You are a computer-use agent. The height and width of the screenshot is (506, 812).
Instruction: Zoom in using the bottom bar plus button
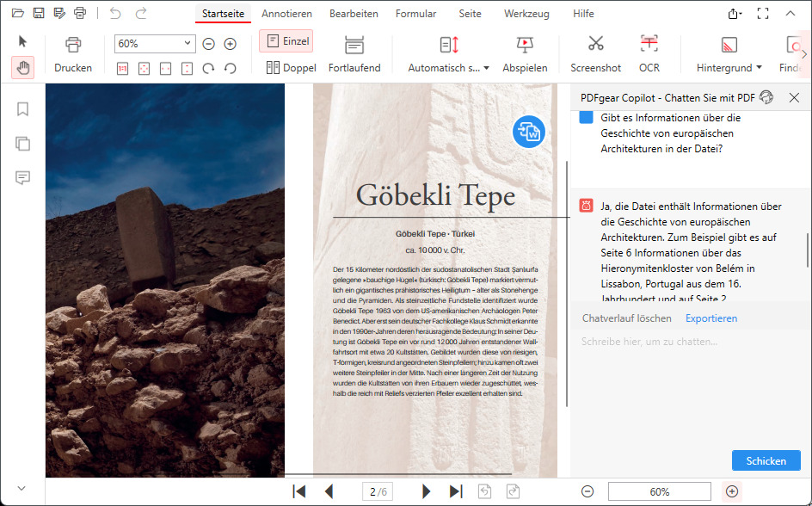pos(732,491)
